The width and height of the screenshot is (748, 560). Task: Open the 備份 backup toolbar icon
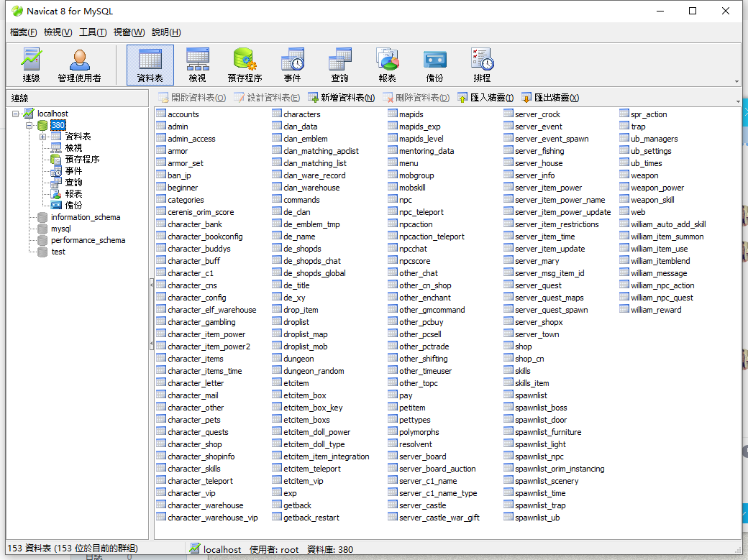[434, 65]
